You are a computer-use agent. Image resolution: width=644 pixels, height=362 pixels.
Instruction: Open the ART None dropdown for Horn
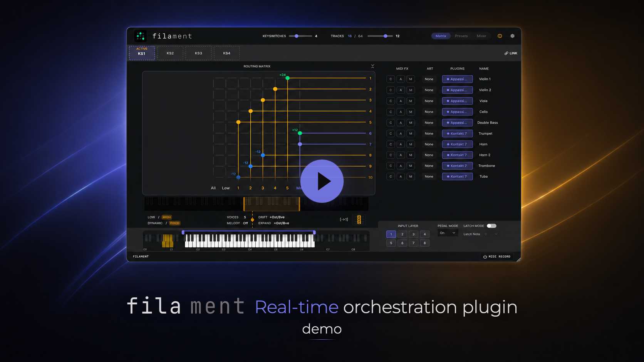429,144
